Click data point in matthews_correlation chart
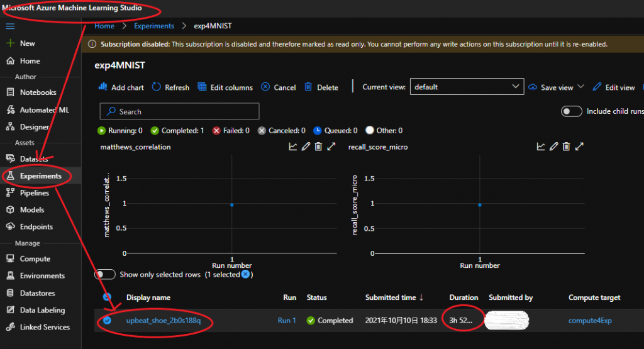 point(232,204)
